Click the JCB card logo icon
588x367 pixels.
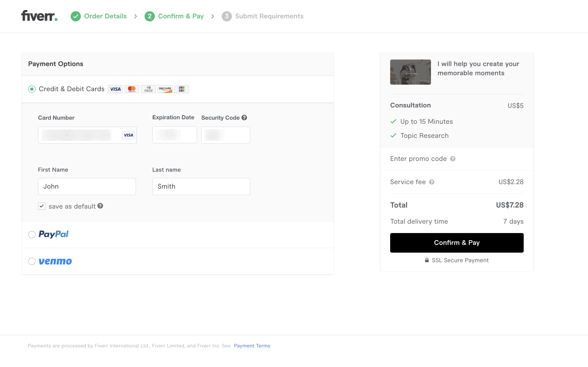[x=181, y=89]
